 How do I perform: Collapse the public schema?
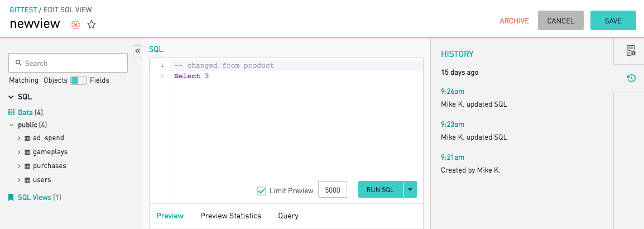[x=12, y=125]
